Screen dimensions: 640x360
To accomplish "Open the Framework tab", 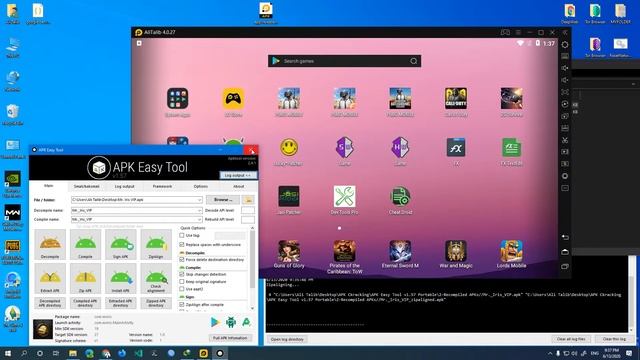I will 162,186.
